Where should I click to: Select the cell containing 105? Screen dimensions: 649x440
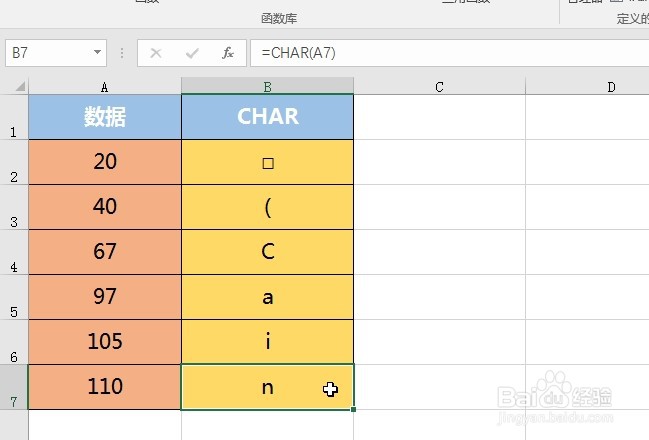pyautogui.click(x=105, y=342)
